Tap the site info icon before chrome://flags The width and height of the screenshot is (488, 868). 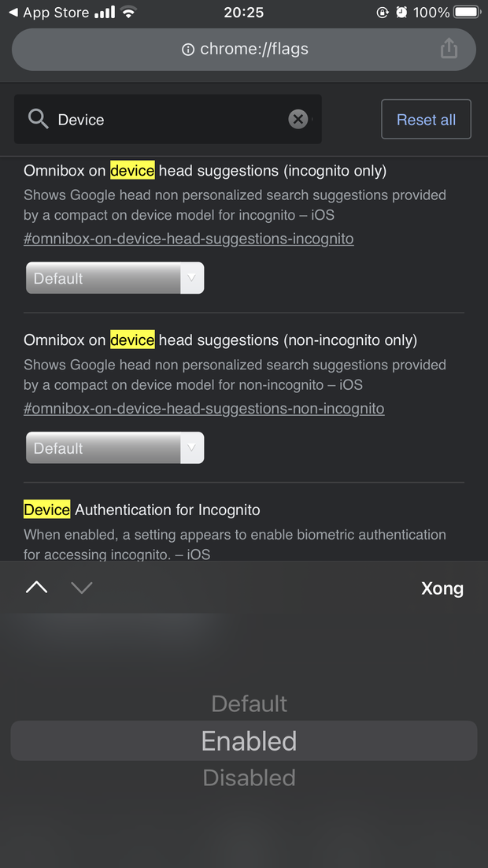click(x=188, y=50)
